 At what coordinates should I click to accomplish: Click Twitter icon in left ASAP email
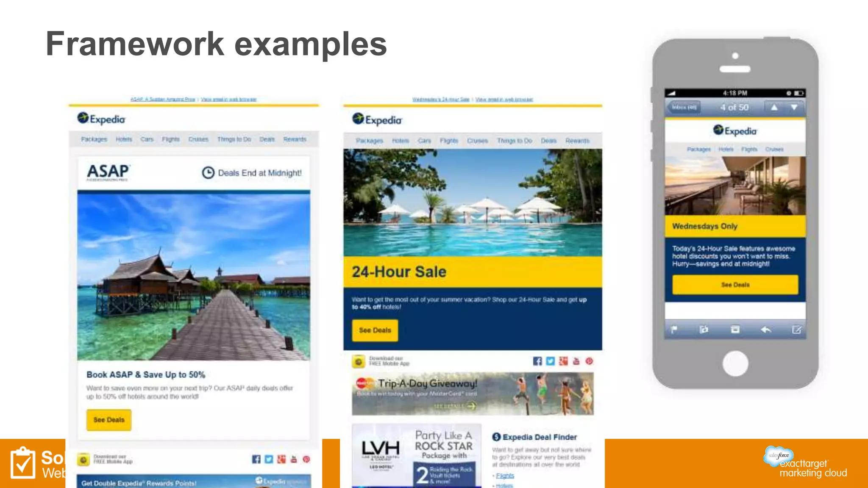[269, 459]
